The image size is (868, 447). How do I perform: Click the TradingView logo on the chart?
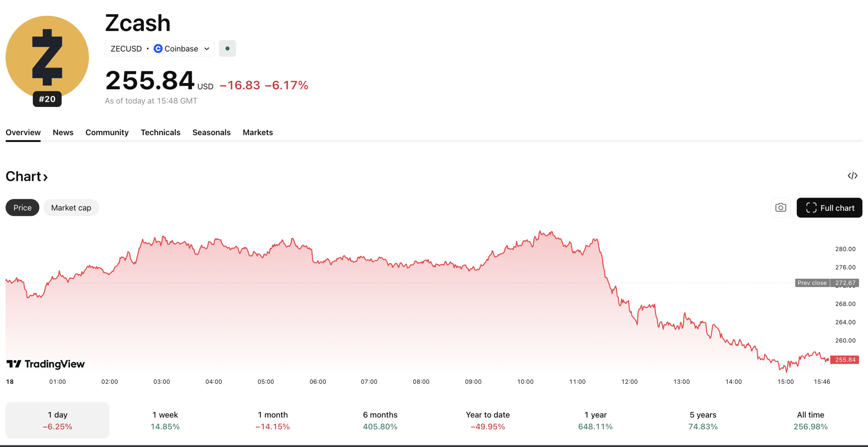(x=46, y=364)
